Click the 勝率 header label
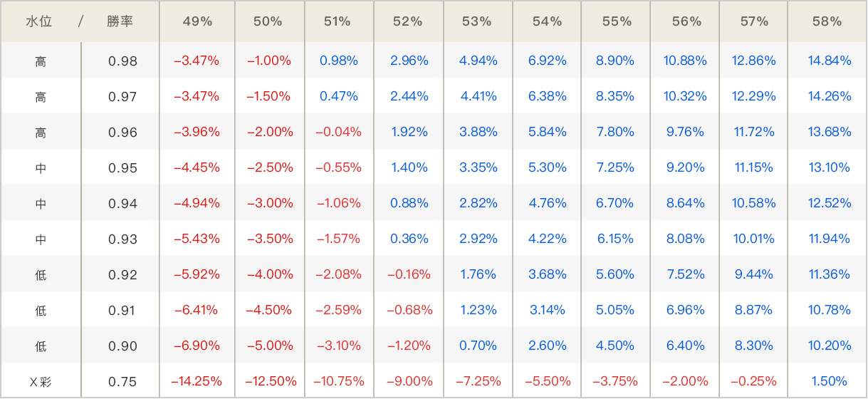Image resolution: width=868 pixels, height=399 pixels. tap(120, 21)
